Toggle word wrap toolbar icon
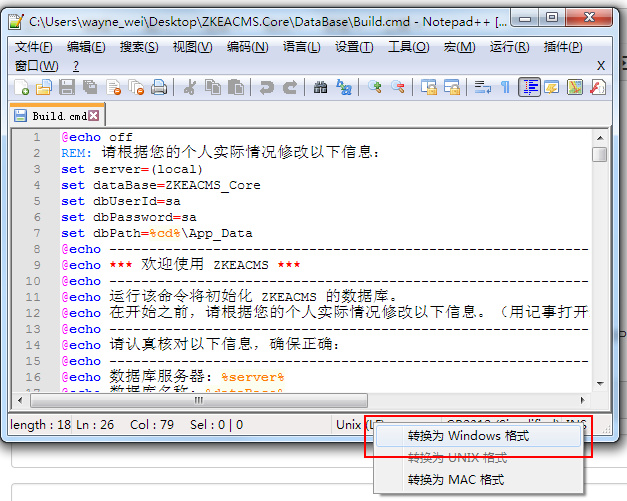Viewport: 627px width, 501px height. [x=483, y=87]
